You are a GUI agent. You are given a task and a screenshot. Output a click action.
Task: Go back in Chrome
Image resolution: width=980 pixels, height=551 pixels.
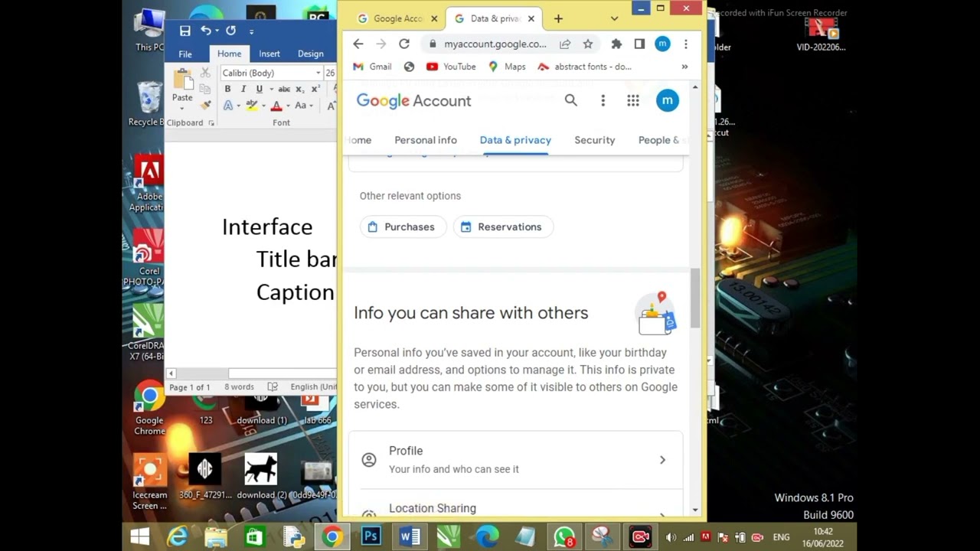coord(358,44)
